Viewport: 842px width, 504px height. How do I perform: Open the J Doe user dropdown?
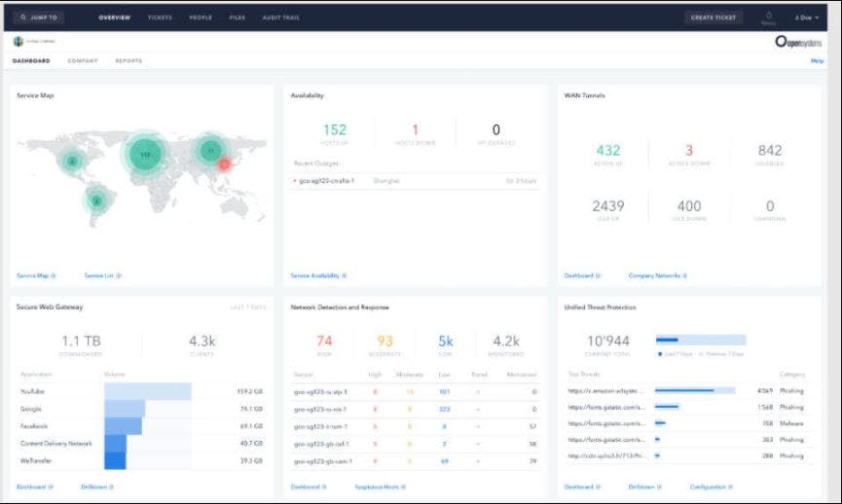807,18
